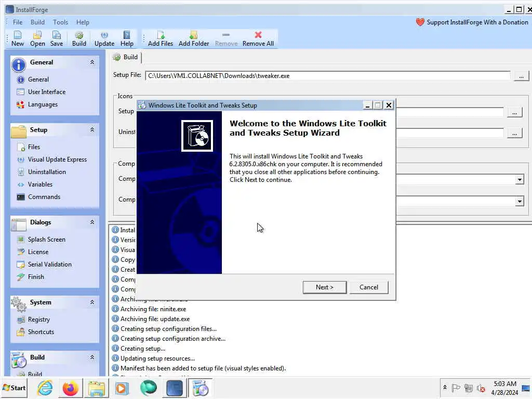Browse for the Setup icon file
Viewport: 532px width, 399px height.
click(514, 112)
